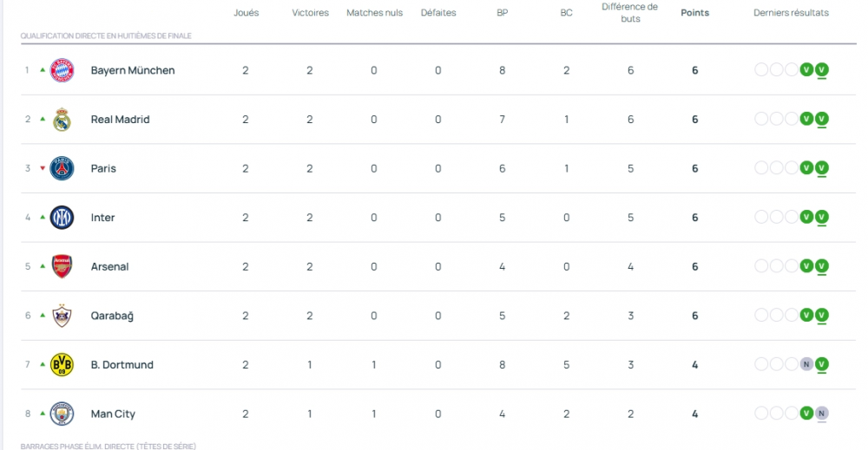Click Man City's latest draw (N) result badge

coord(821,414)
